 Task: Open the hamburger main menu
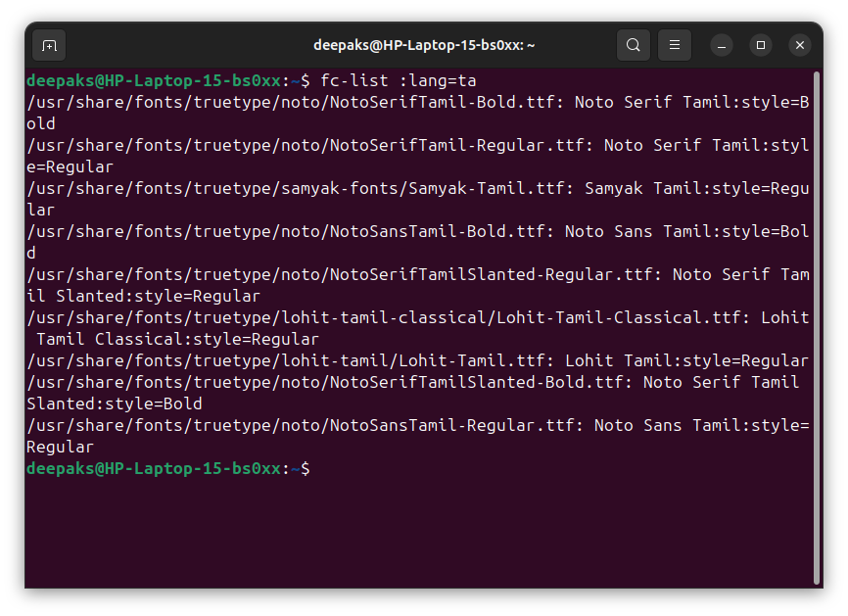[675, 45]
